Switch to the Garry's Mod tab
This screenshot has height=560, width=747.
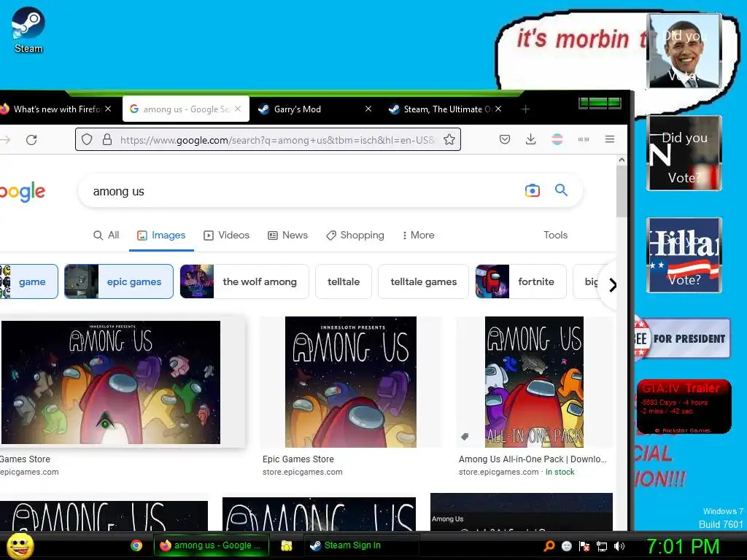click(x=314, y=109)
